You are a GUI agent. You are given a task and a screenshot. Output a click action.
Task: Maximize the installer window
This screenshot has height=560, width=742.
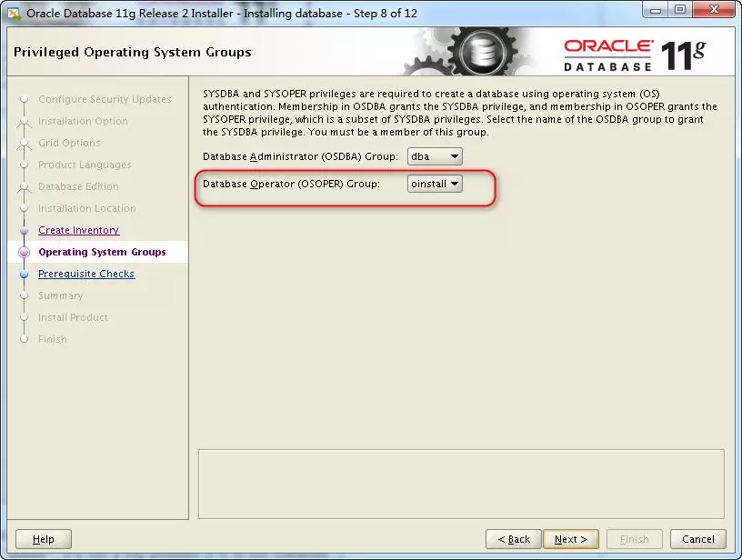point(680,10)
